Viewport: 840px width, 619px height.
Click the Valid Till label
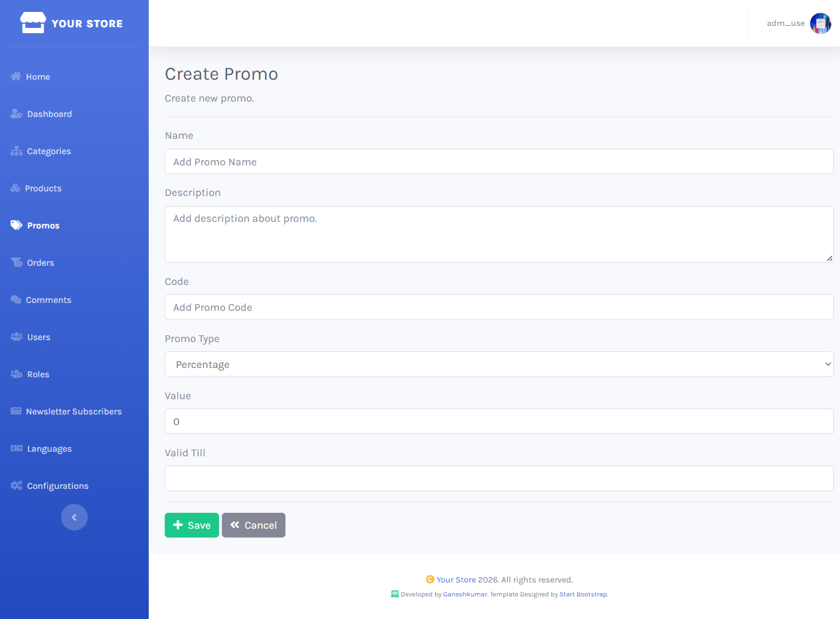(185, 453)
